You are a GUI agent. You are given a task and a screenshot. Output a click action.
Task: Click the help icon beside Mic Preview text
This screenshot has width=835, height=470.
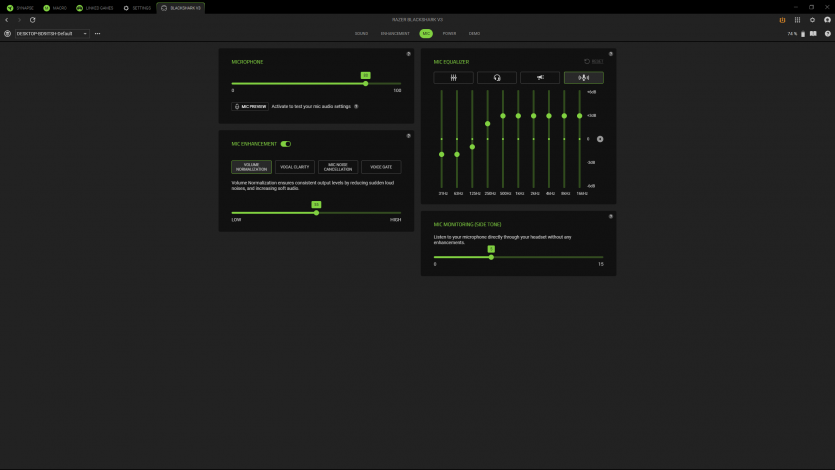click(356, 106)
